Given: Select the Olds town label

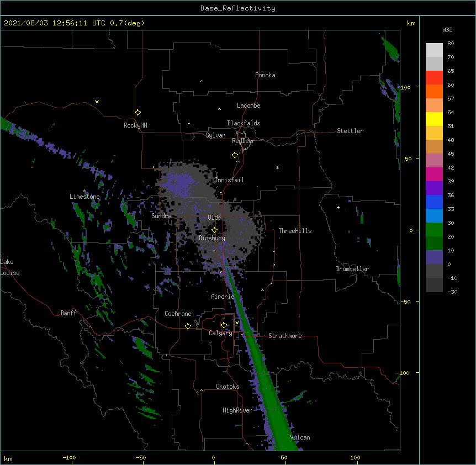Looking at the screenshot, I should coord(214,218).
